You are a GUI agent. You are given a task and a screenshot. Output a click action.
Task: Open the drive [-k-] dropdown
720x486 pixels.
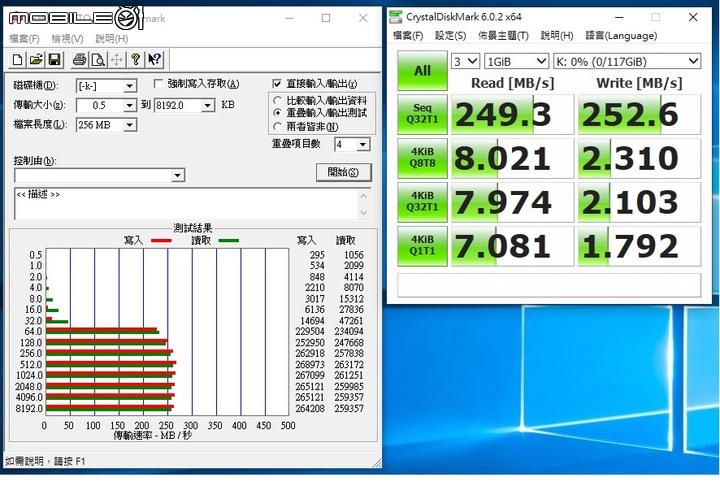click(x=130, y=86)
